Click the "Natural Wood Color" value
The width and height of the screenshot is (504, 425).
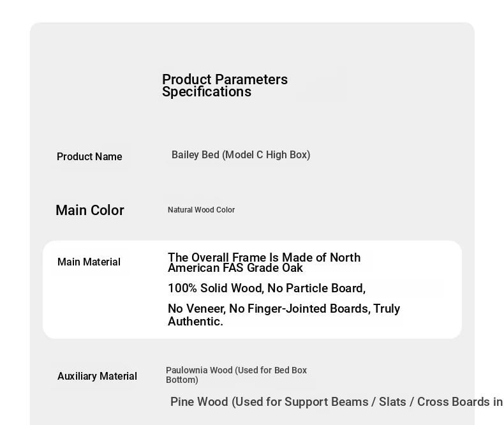pos(201,210)
